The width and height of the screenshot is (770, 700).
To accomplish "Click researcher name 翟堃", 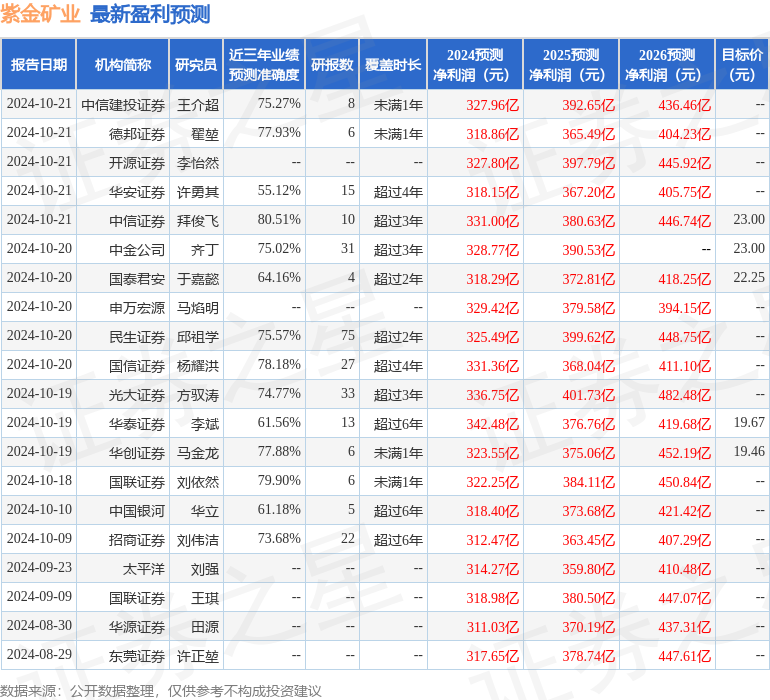I will pos(205,134).
